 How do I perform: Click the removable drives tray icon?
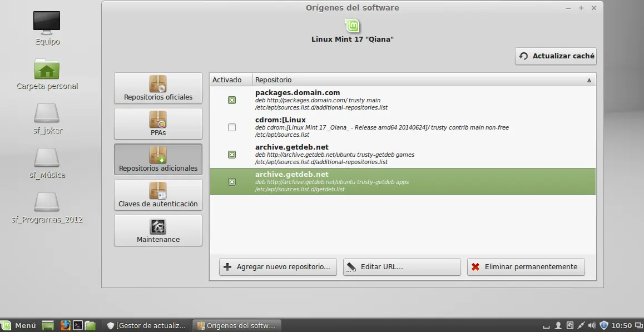tap(569, 326)
